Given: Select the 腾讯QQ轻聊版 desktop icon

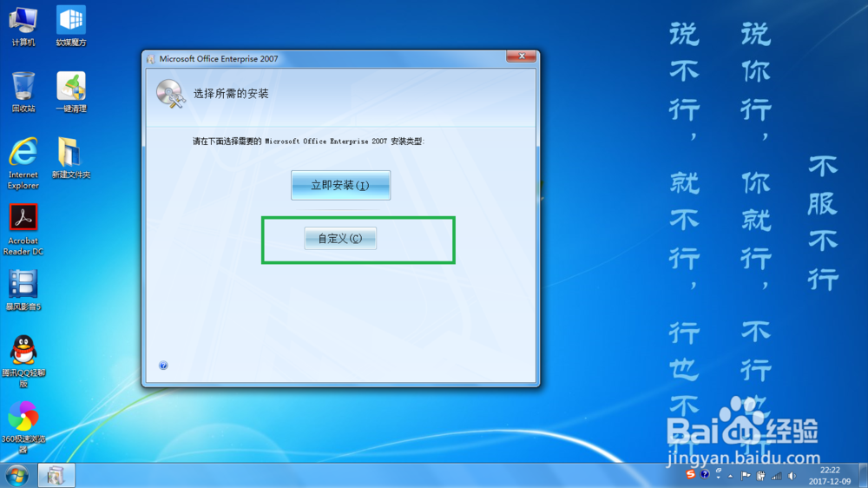Looking at the screenshot, I should (x=23, y=361).
